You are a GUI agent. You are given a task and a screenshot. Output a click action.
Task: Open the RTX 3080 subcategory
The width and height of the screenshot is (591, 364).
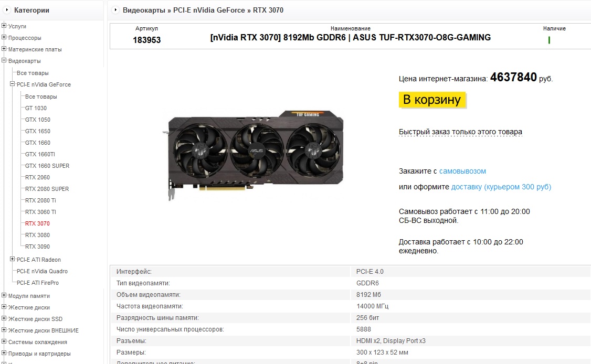pyautogui.click(x=37, y=235)
